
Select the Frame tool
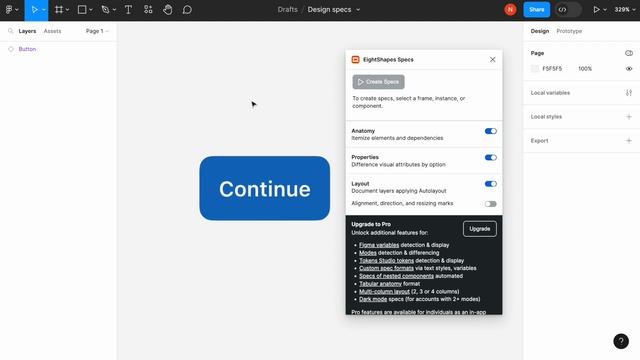[59, 9]
